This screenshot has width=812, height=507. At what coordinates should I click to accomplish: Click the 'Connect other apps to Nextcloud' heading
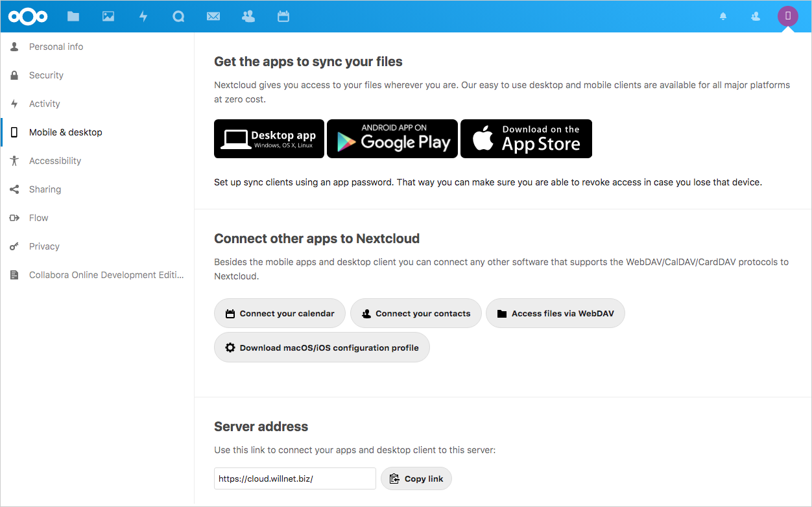pyautogui.click(x=317, y=239)
